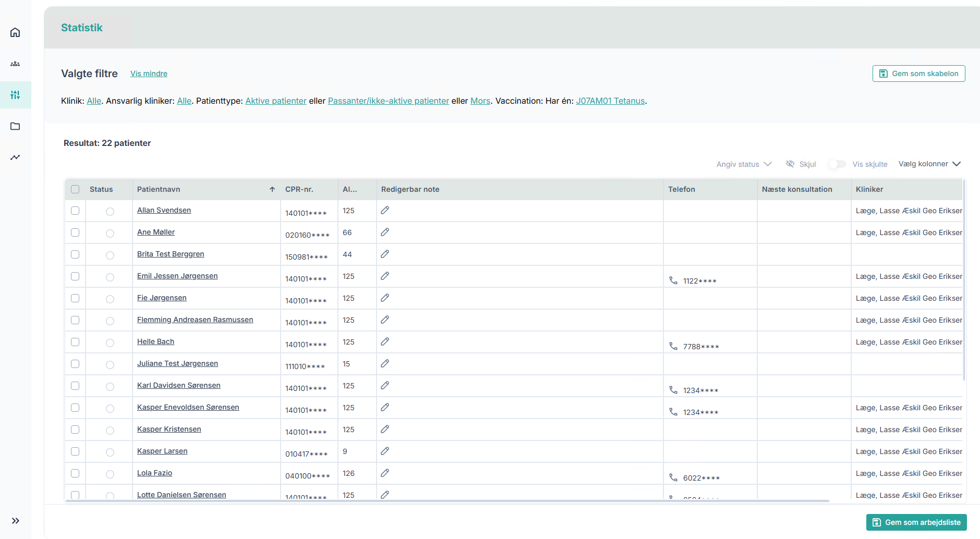Open Ansvarlig kliniker Alle filter link
The image size is (980, 539).
click(184, 101)
